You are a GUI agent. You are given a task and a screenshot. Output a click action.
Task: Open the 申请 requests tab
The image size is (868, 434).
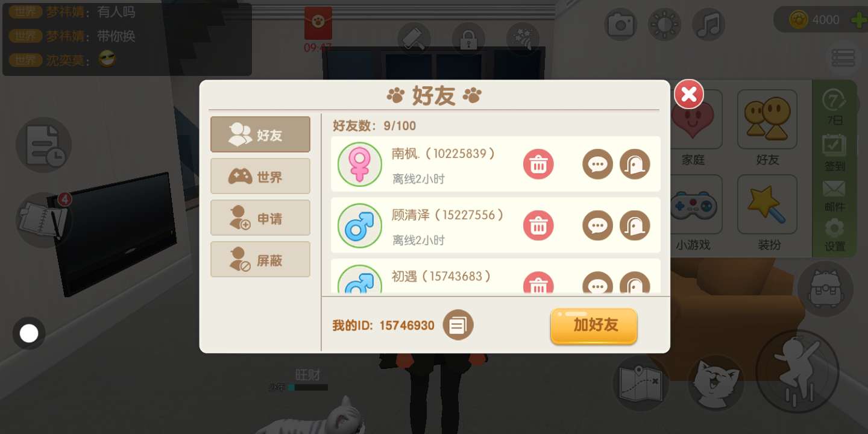[260, 218]
